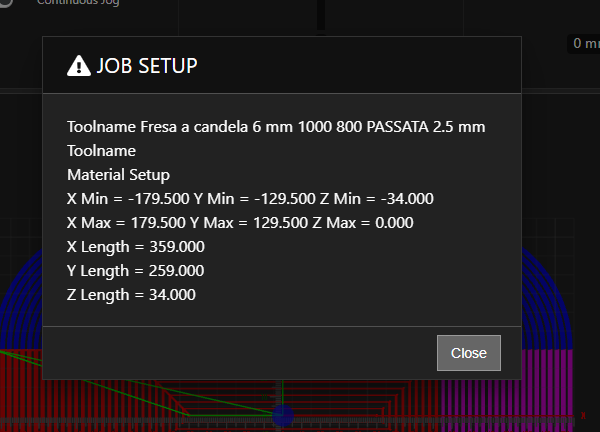Select the Fresa a candela 6 mm toolname line

coord(276,127)
